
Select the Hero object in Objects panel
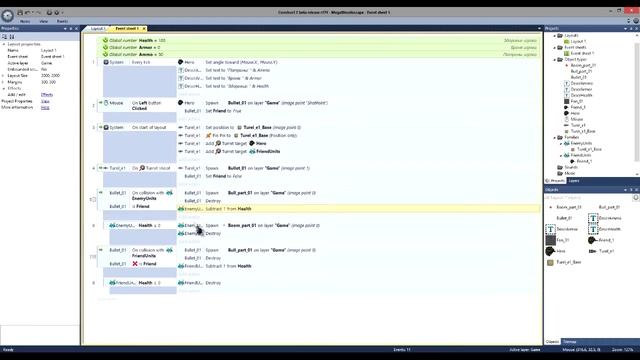pyautogui.click(x=556, y=251)
